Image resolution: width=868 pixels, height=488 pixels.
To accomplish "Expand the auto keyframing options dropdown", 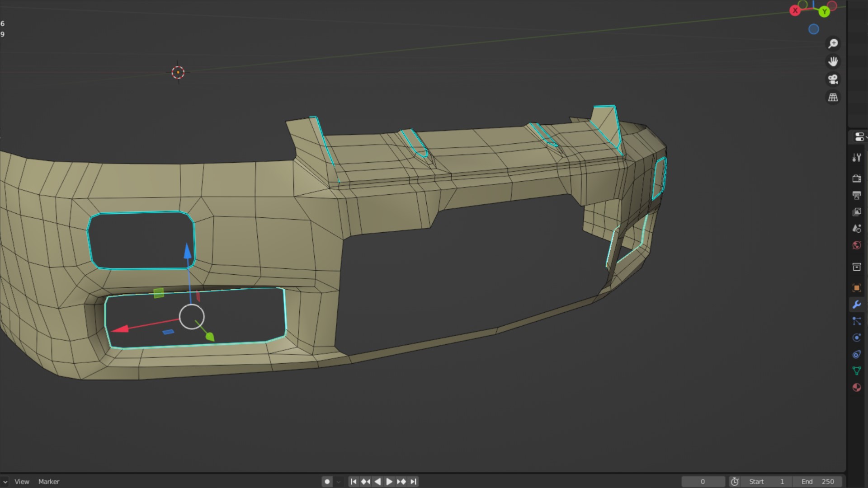I will tap(339, 482).
